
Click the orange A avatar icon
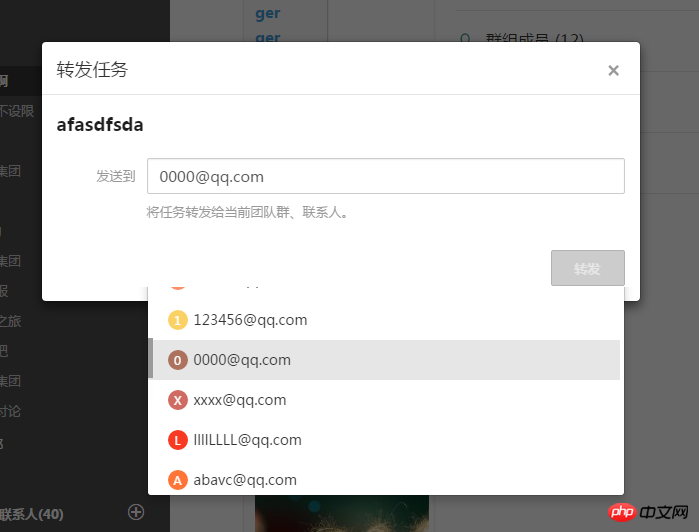(177, 480)
